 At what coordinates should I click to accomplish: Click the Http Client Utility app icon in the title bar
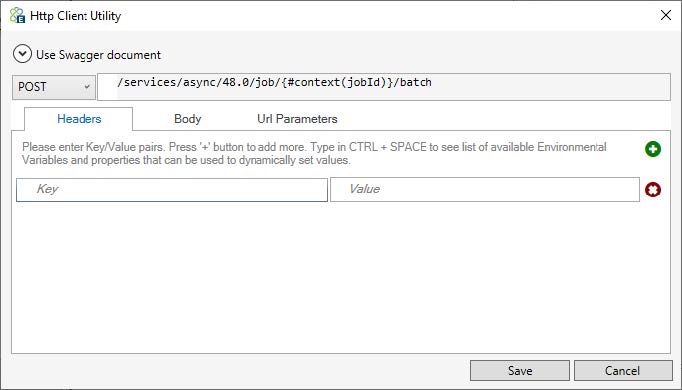coord(17,15)
